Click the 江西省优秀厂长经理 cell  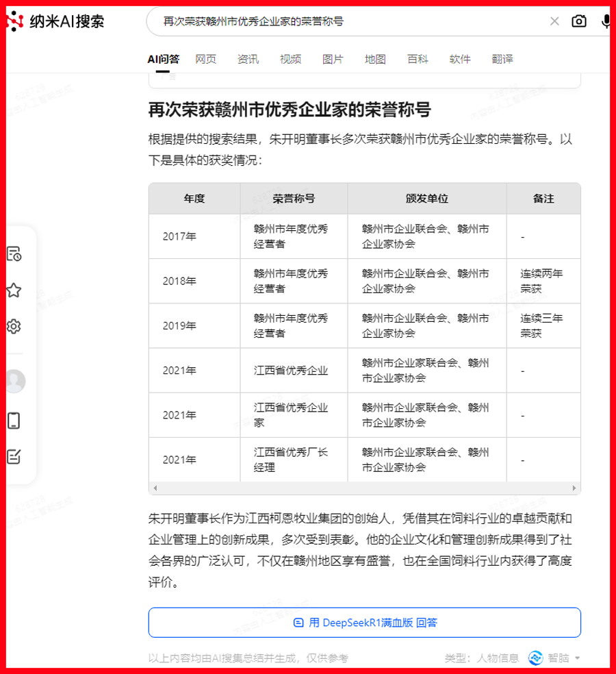point(294,460)
